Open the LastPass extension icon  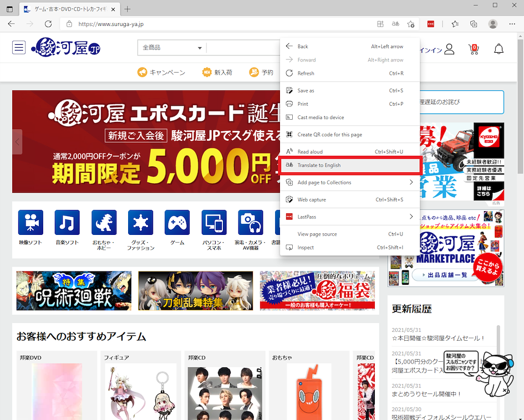pyautogui.click(x=431, y=24)
